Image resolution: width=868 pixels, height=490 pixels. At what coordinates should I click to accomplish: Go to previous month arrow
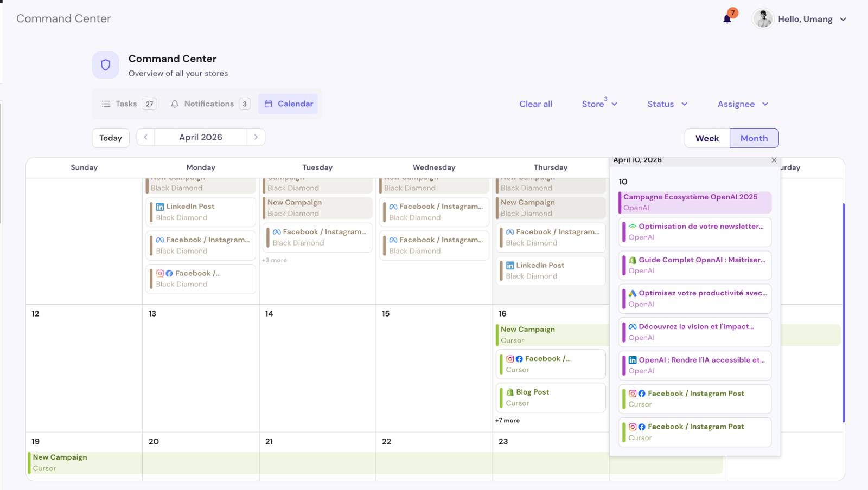(146, 137)
